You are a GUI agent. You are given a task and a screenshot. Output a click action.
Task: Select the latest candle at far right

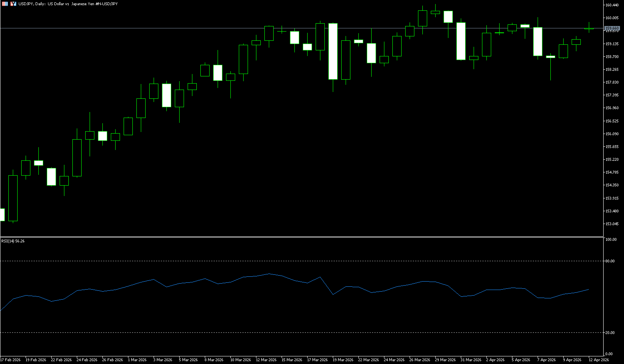589,28
